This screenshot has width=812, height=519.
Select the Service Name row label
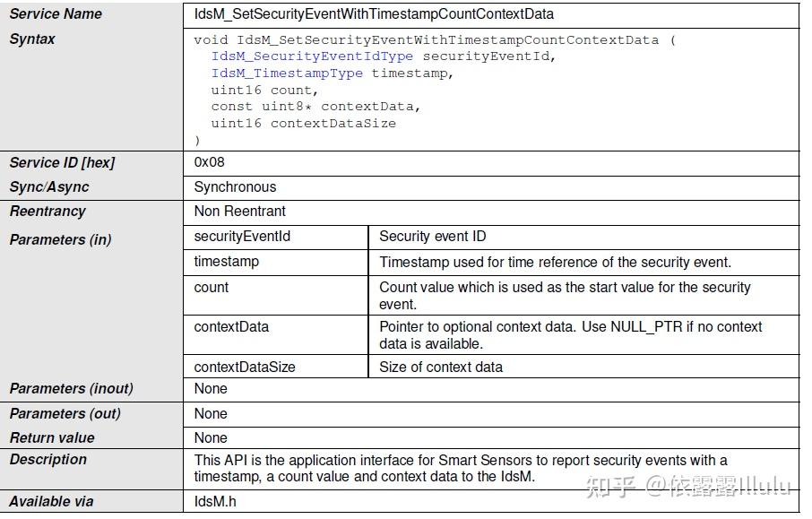pos(56,14)
